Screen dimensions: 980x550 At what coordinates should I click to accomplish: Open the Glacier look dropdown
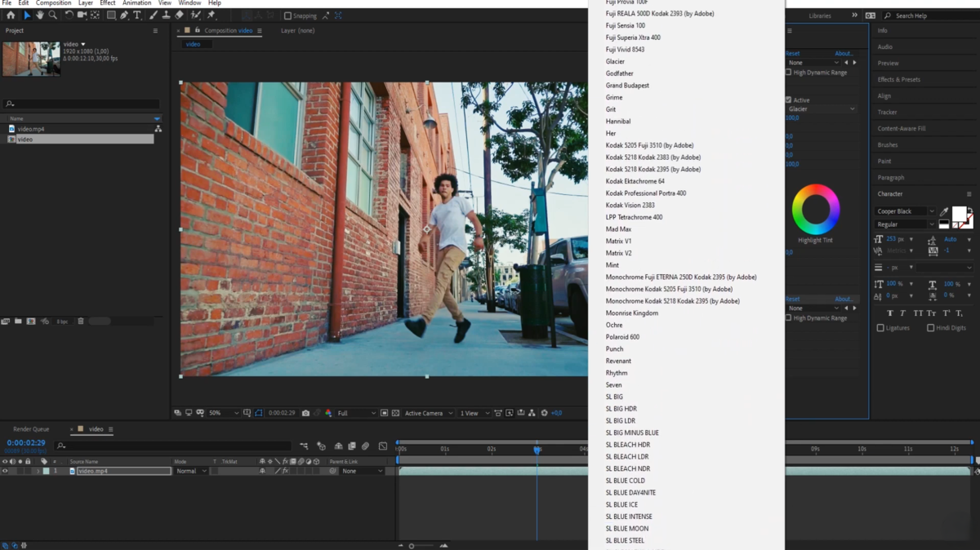tap(821, 109)
